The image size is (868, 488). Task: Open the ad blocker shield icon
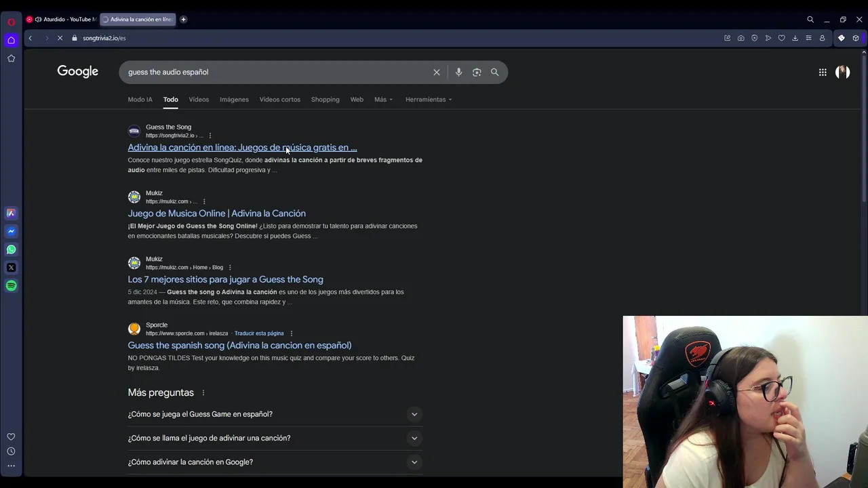(754, 38)
